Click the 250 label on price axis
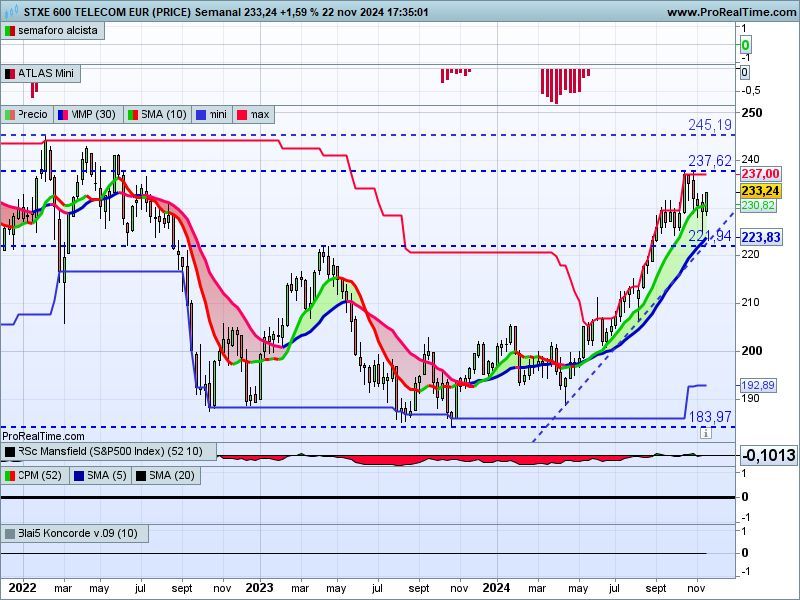 (752, 113)
